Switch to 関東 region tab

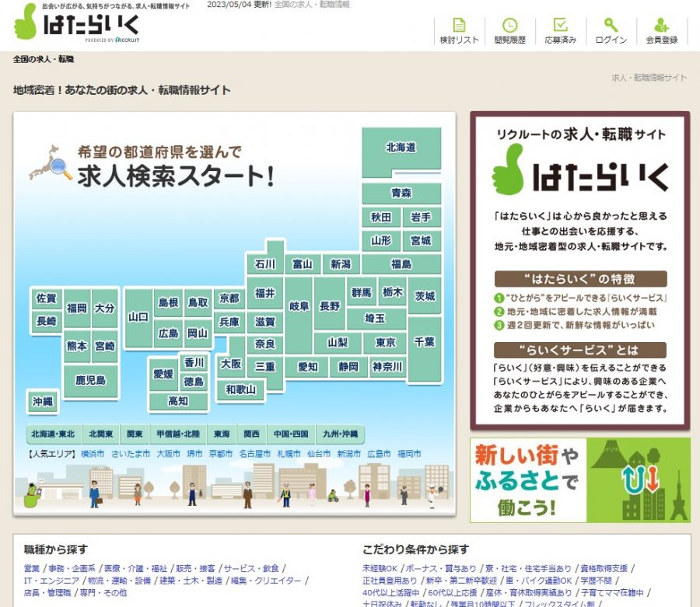[135, 434]
